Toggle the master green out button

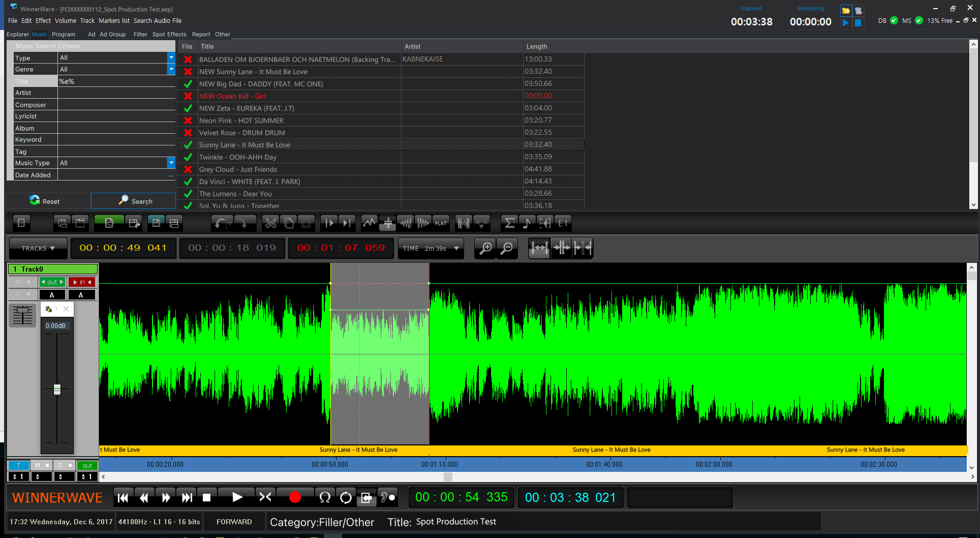click(x=87, y=465)
